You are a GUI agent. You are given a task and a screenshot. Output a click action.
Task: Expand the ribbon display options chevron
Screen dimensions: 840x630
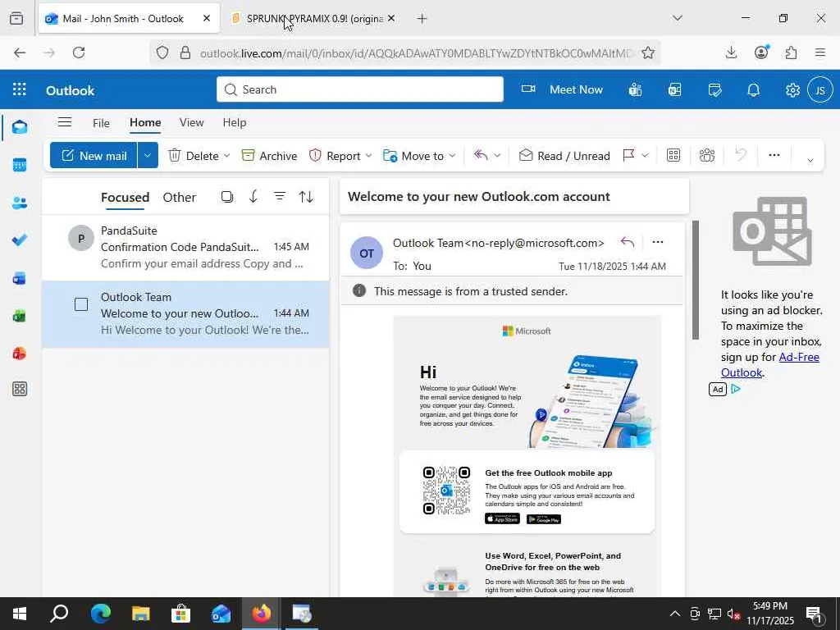(810, 160)
